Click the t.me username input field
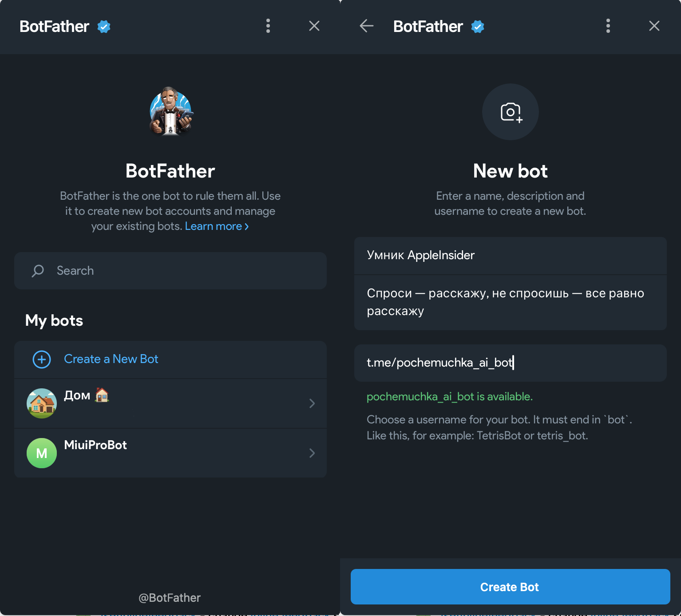 point(511,363)
